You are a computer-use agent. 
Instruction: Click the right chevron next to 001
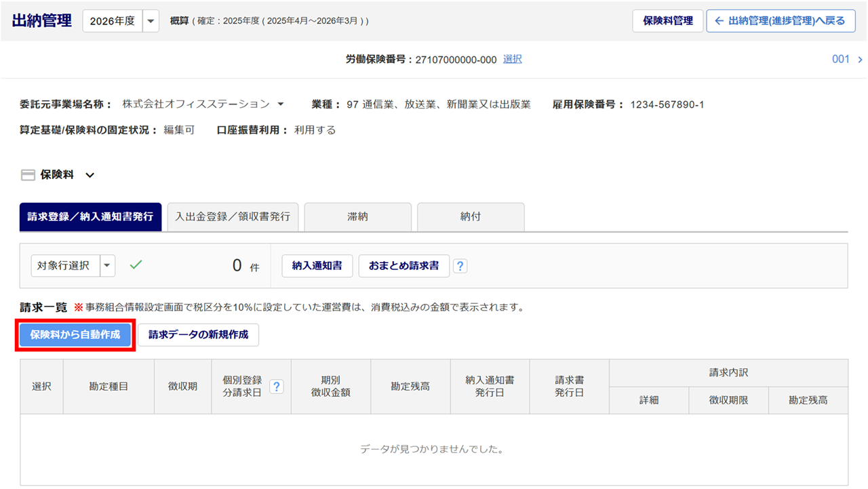tap(860, 60)
